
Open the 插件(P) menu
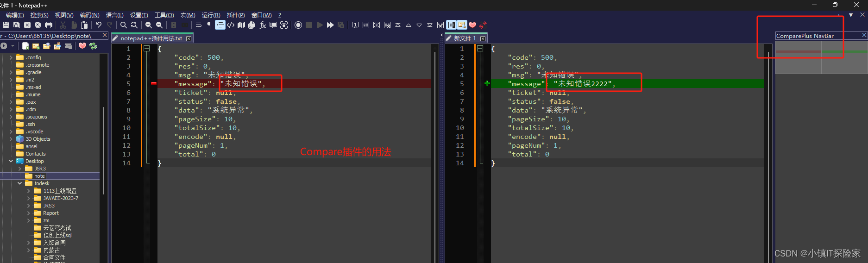(236, 15)
